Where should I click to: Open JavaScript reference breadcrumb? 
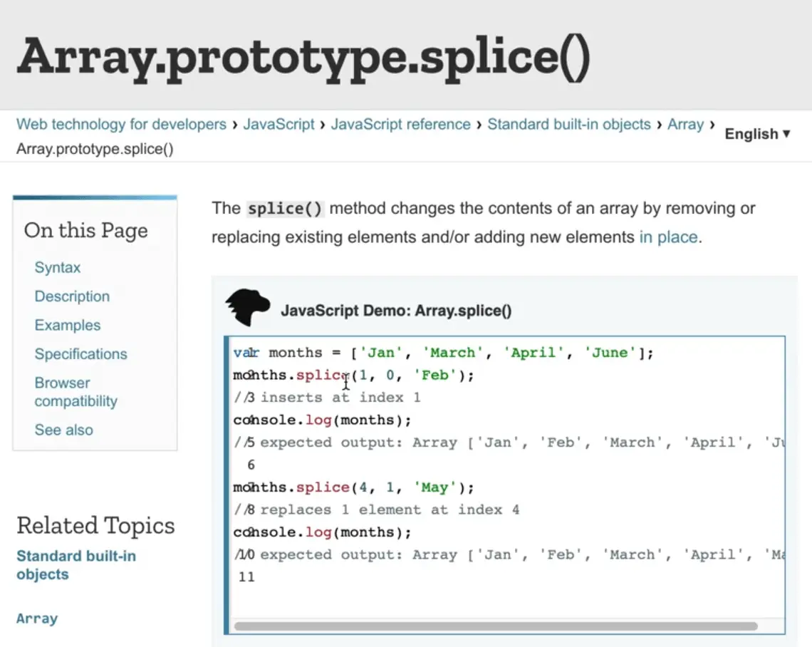(x=400, y=125)
